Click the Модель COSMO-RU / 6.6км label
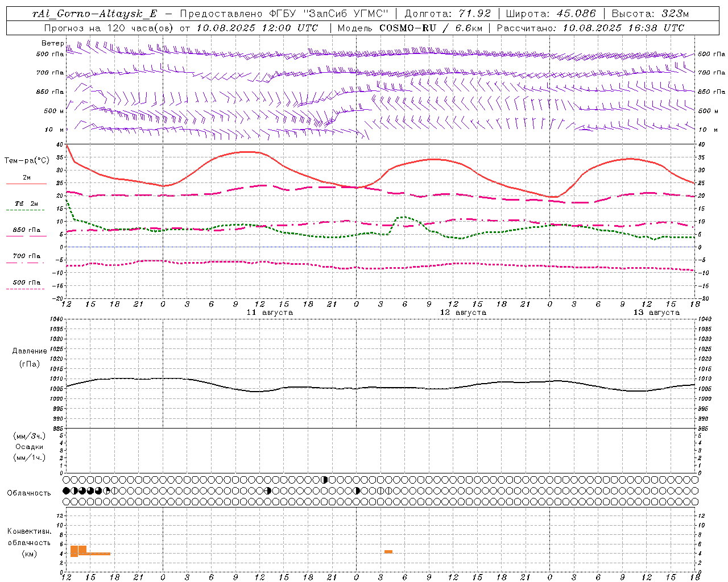This screenshot has width=728, height=582. (409, 27)
